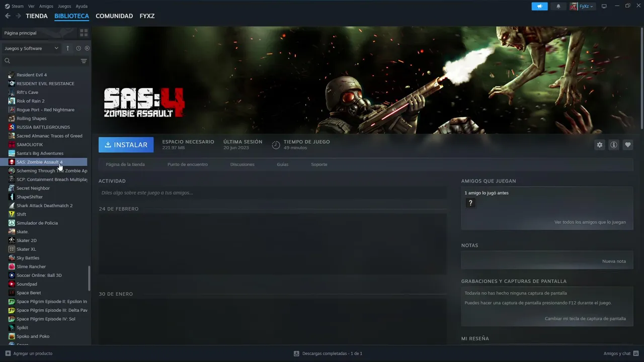Click the question-mark friend avatar
Viewport: 644px width, 362px height.
(470, 203)
